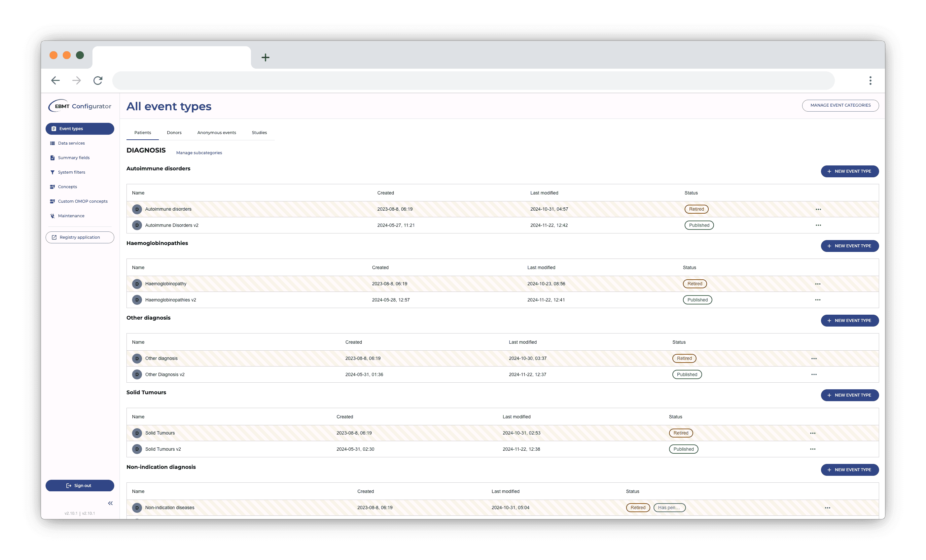The image size is (926, 560).
Task: Expand the actions menu for Solid Tumours v2
Action: click(812, 449)
